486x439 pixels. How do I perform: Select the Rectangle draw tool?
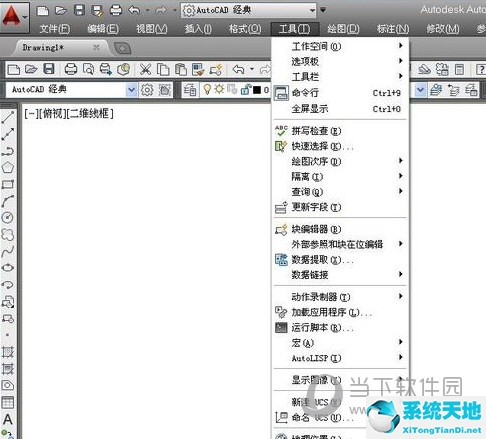pos(8,184)
